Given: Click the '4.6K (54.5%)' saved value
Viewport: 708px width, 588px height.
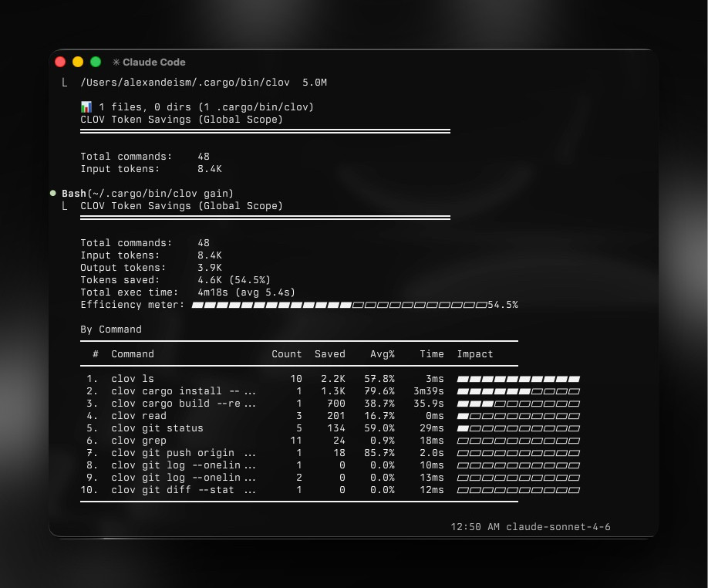Looking at the screenshot, I should coord(234,280).
